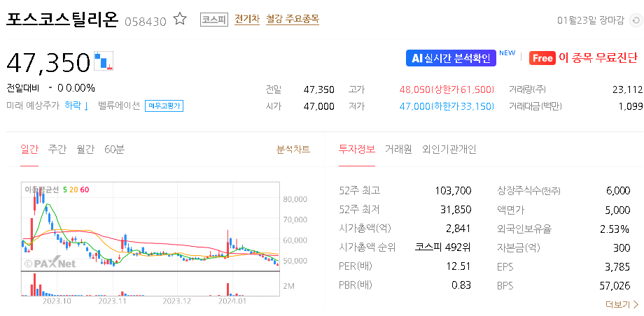The image size is (644, 316).
Task: Click the 외국인보유율 value 2.53%
Action: click(615, 229)
